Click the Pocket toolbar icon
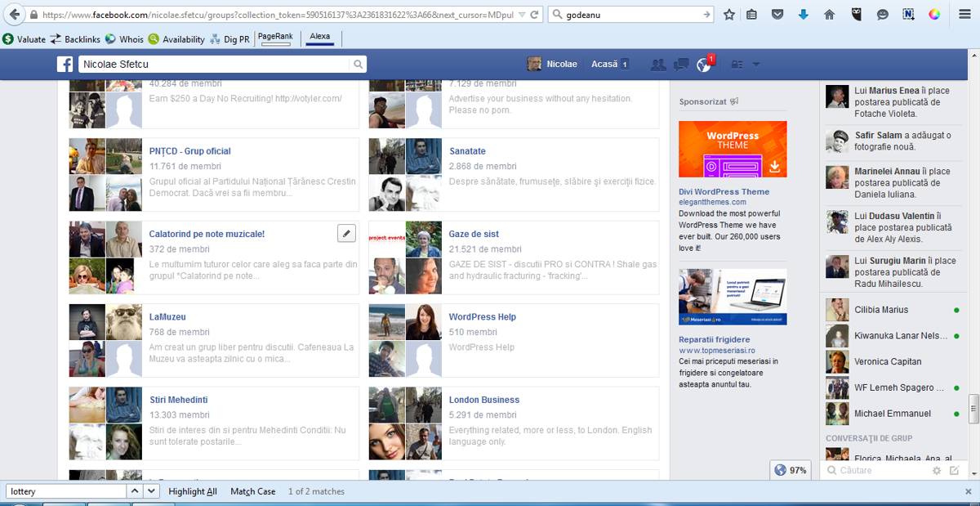 click(x=777, y=15)
